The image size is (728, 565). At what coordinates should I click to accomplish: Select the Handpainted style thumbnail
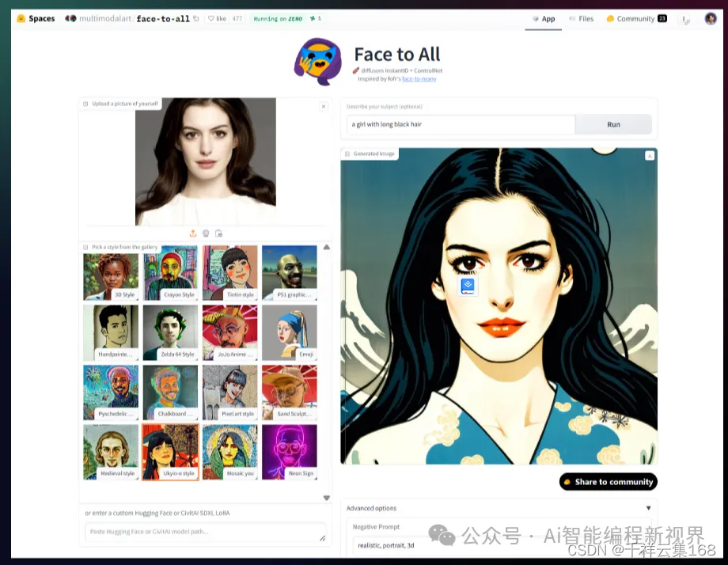click(111, 332)
